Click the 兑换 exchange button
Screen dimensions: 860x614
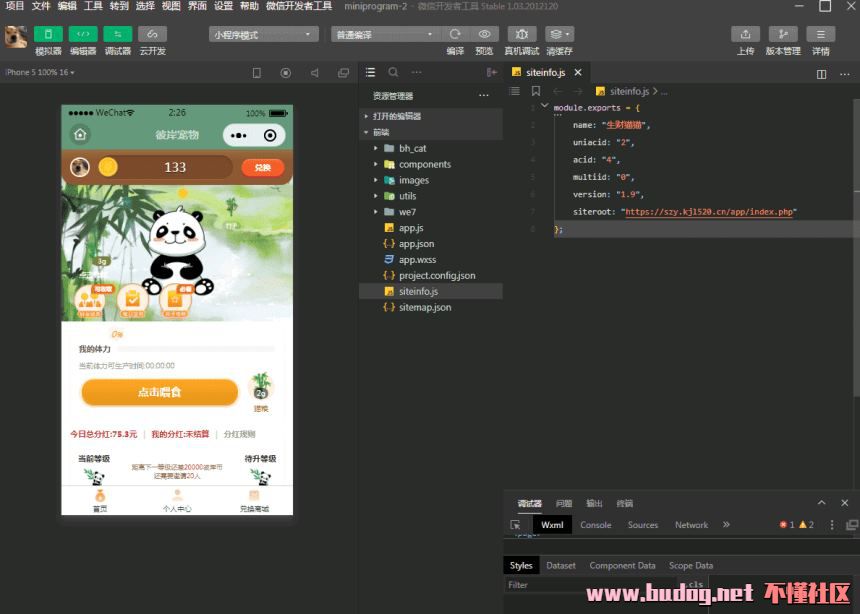coord(263,167)
